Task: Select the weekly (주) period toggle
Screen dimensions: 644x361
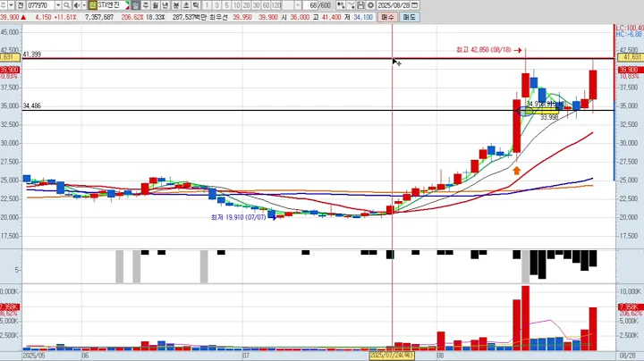Action: pyautogui.click(x=146, y=5)
